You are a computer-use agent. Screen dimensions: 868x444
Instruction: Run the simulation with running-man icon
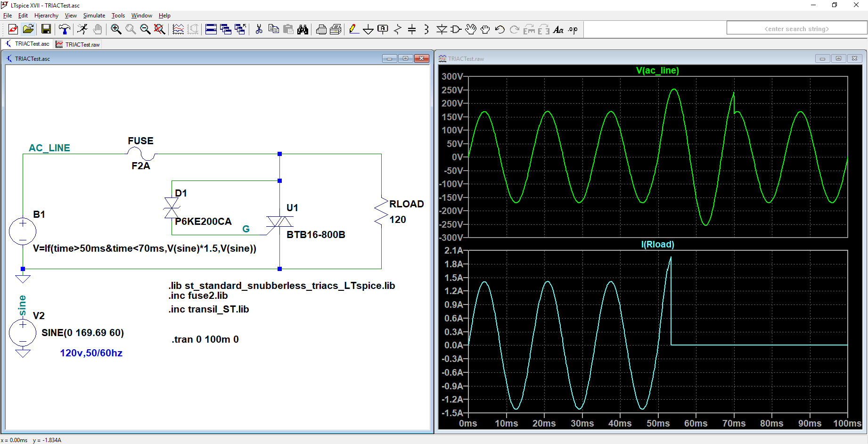coord(82,29)
